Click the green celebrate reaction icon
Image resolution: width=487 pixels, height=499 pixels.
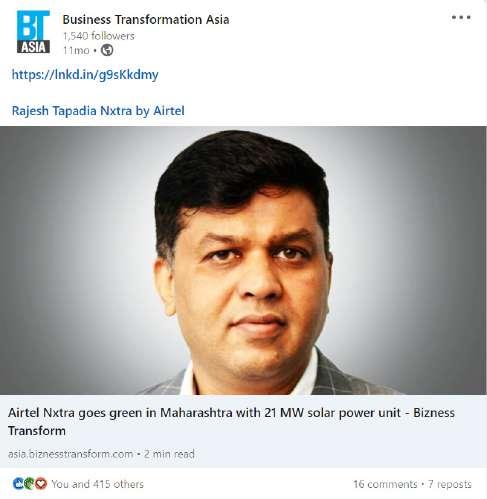click(29, 483)
